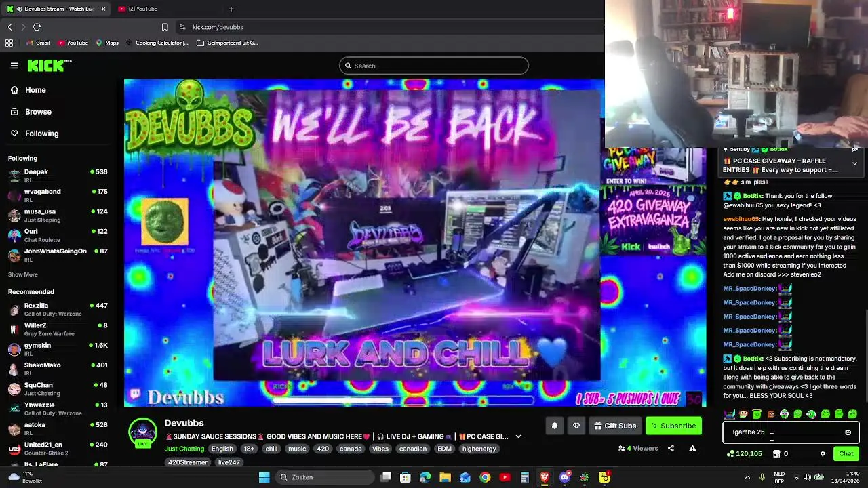The image size is (868, 488).
Task: Select the 18+ tag
Action: click(249, 449)
